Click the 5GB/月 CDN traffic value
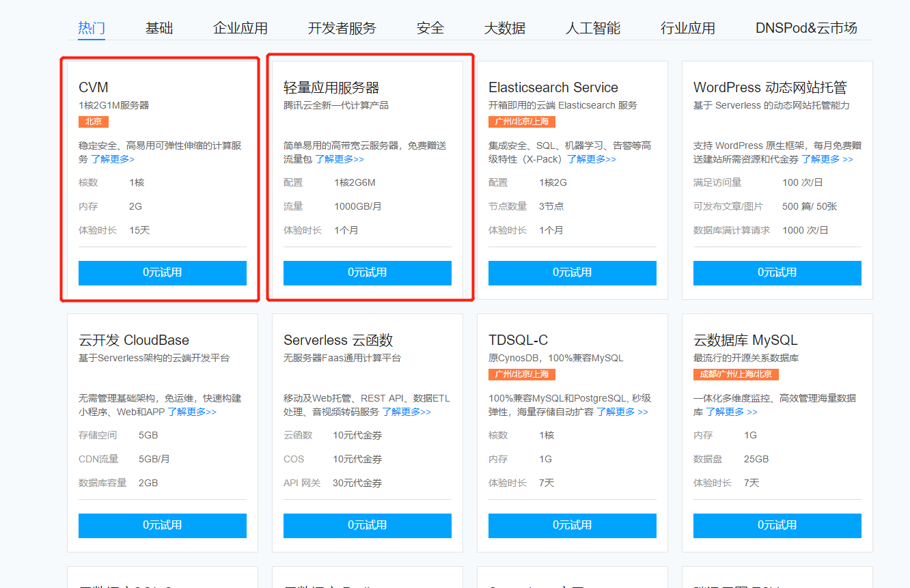Viewport: 910px width, 588px height. click(x=154, y=459)
